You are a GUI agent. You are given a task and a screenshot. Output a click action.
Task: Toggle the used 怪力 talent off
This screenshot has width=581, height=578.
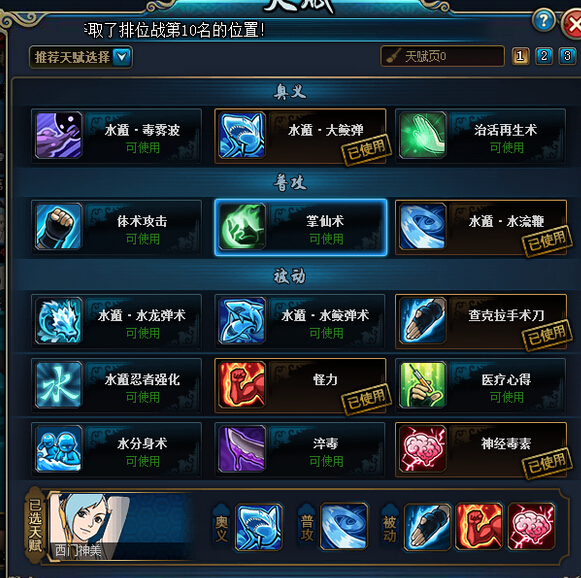click(x=300, y=385)
